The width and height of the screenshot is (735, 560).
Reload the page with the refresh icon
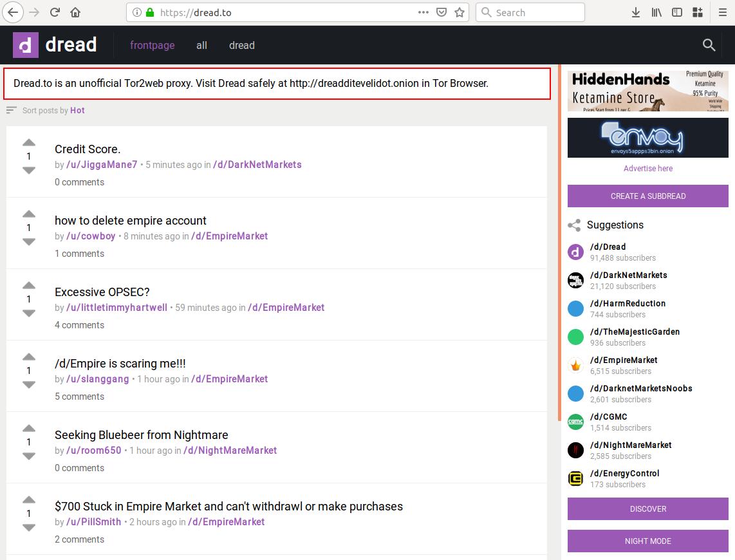55,13
